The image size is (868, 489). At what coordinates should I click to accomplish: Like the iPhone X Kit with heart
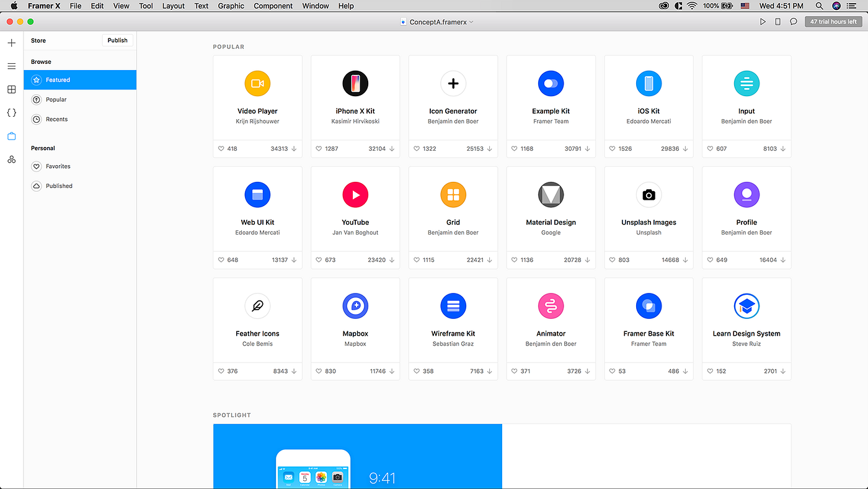319,149
